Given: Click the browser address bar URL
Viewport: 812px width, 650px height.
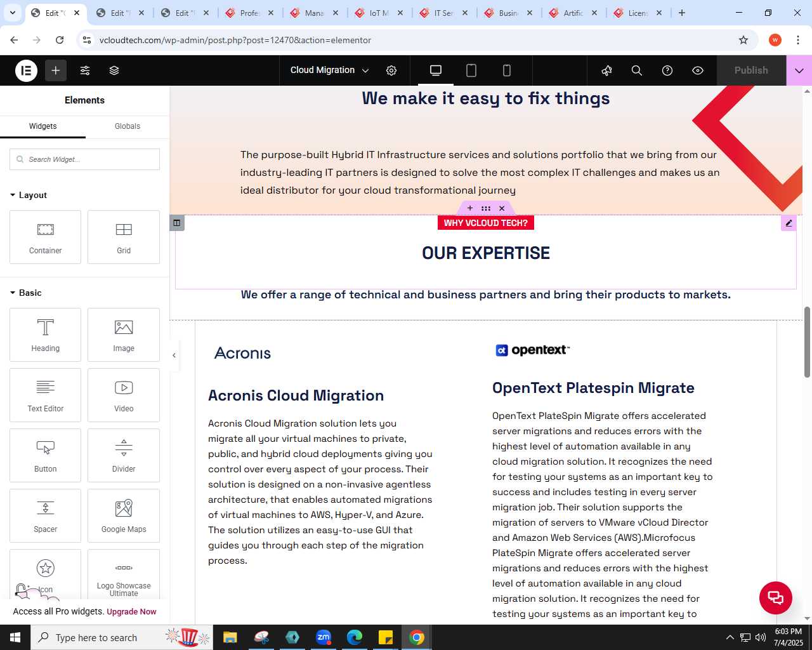Looking at the screenshot, I should (x=235, y=40).
